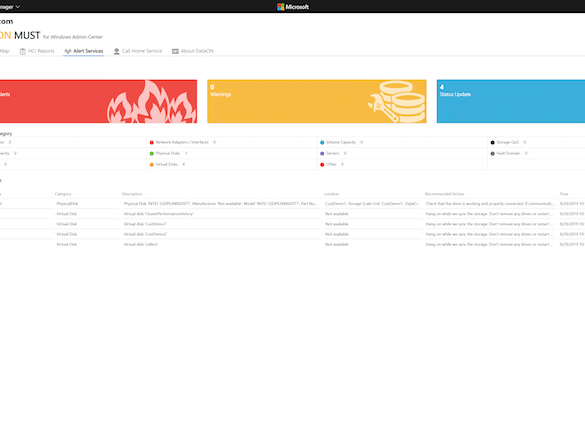Open the blue Status Update tile

[511, 101]
